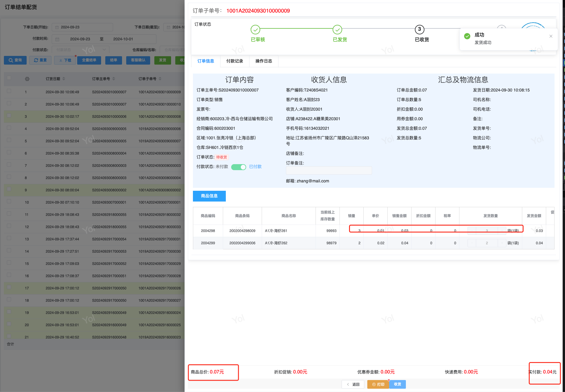Viewport: 565px width, 392px height.
Task: Toggle the 付款状态 payment switch
Action: click(x=238, y=167)
